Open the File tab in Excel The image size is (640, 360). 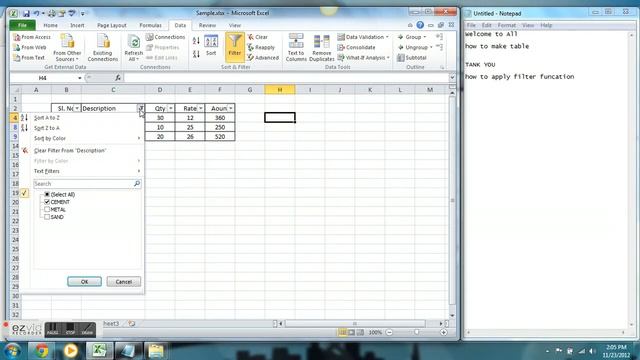pyautogui.click(x=22, y=25)
